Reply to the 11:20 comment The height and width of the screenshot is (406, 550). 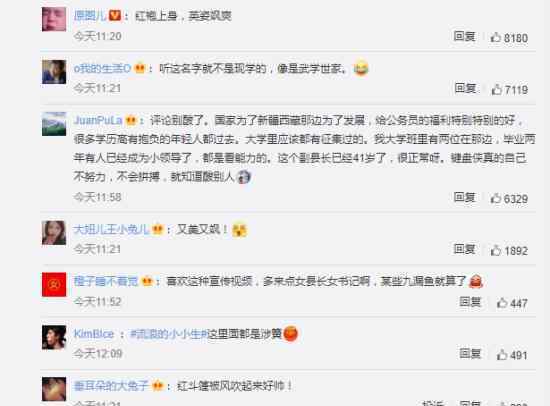[464, 36]
